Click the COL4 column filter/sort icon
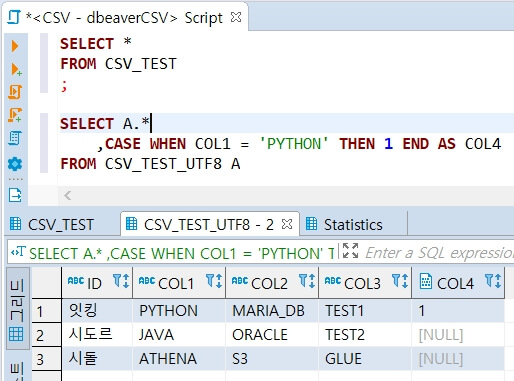This screenshot has width=514, height=381. point(493,281)
